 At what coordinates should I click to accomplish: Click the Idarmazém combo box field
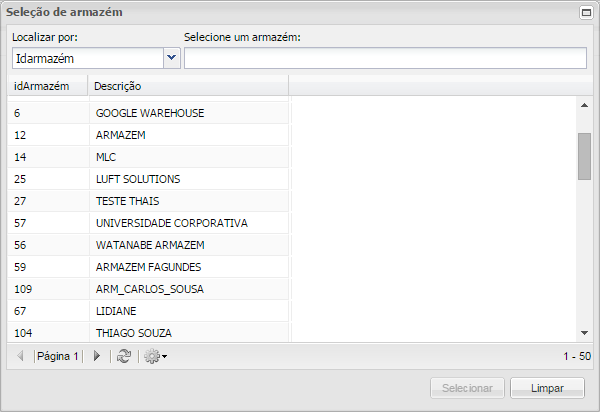[87, 58]
